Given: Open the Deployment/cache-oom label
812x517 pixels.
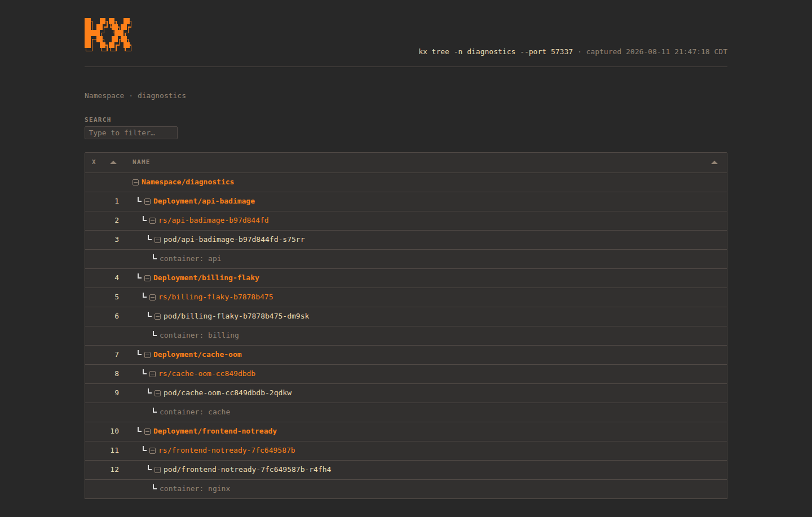Looking at the screenshot, I should coord(197,355).
